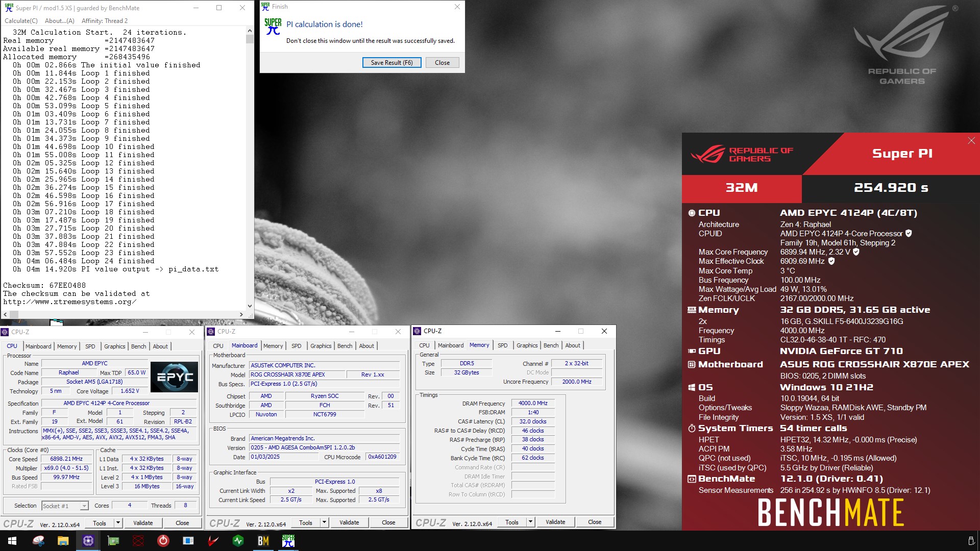Switch to Mainboard tab in the CPU CPU-Z window
The height and width of the screenshot is (551, 980).
(38, 346)
